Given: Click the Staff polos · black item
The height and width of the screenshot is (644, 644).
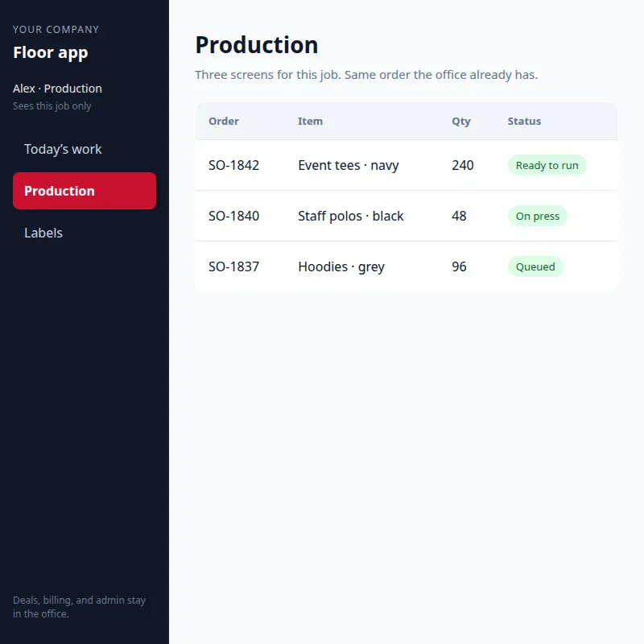Looking at the screenshot, I should point(351,216).
